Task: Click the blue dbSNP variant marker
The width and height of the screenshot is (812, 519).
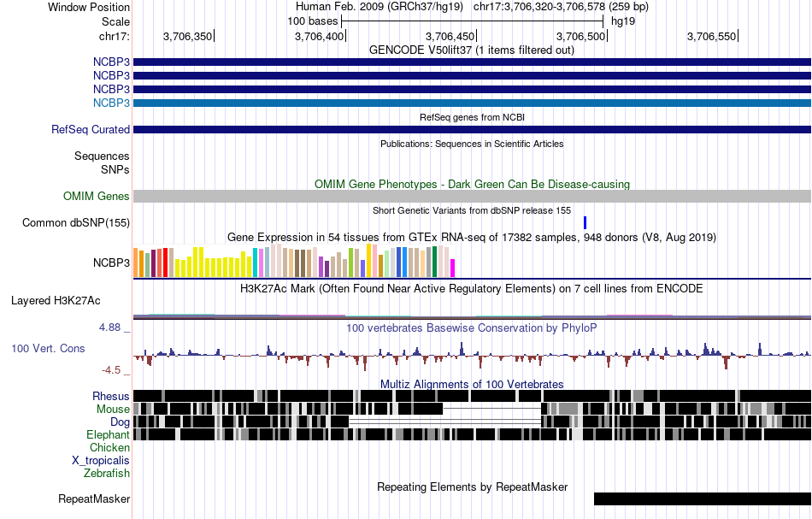Action: (x=585, y=222)
